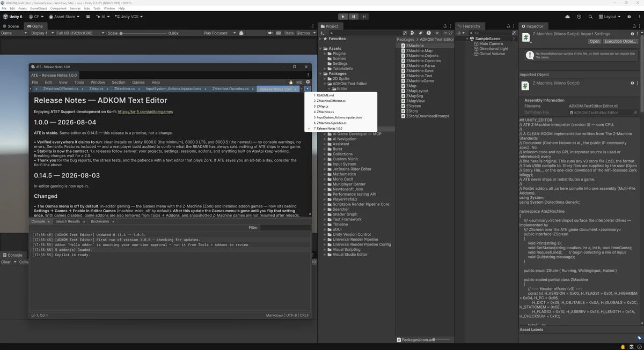Viewport: 644px width, 350px height.
Task: Toggle the MD markdown preview button
Action: click(299, 83)
